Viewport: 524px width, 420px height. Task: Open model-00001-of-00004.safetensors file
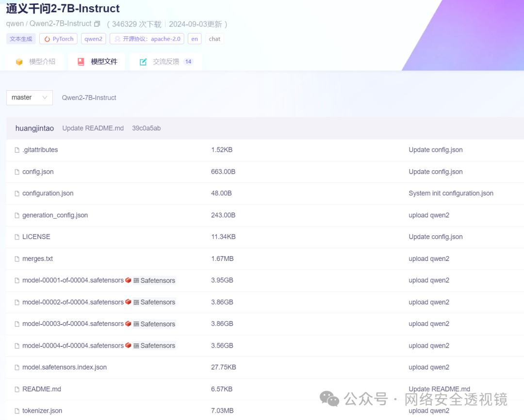click(x=73, y=280)
